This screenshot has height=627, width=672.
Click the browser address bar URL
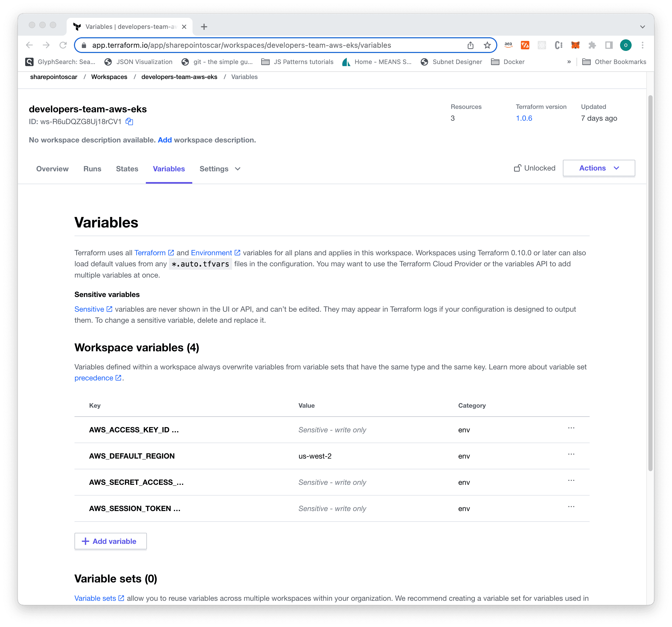[x=241, y=45]
